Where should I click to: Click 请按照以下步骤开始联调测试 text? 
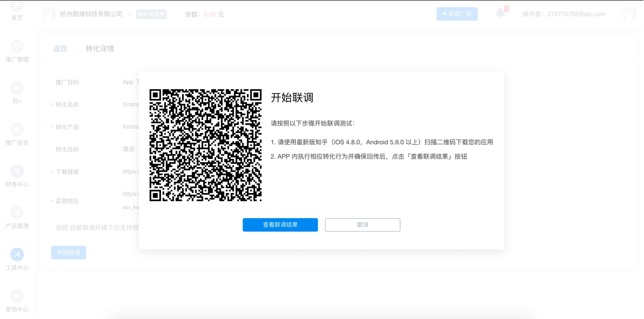[x=313, y=123]
